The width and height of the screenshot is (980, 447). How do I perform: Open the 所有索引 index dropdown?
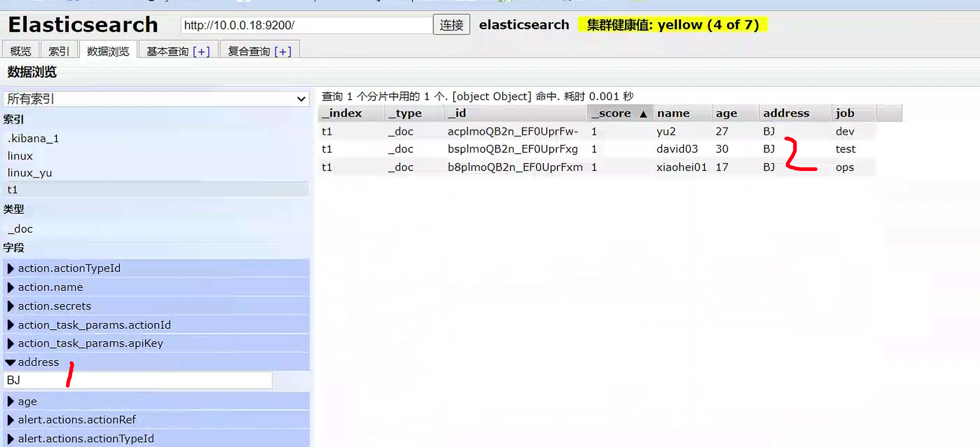click(156, 99)
